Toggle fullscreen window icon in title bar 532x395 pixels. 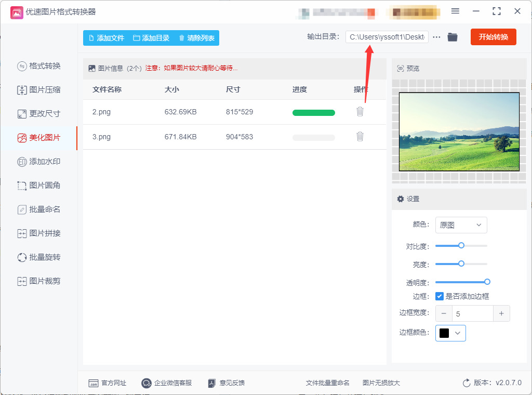[496, 11]
